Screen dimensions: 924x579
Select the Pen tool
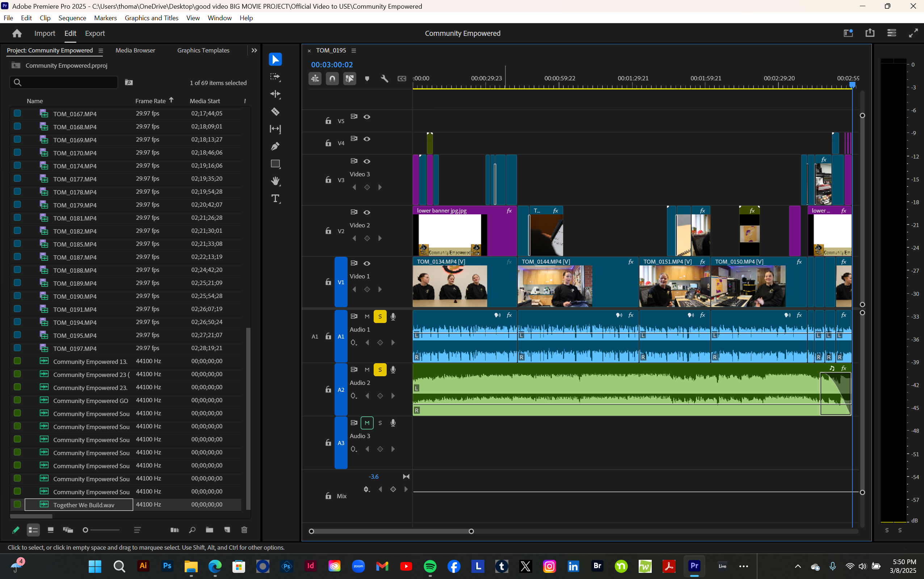coord(275,146)
